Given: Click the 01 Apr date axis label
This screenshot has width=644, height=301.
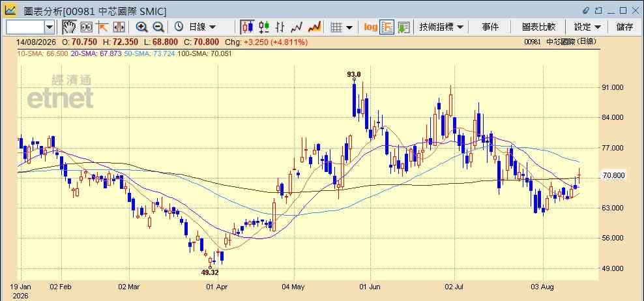Looking at the screenshot, I should (x=217, y=287).
